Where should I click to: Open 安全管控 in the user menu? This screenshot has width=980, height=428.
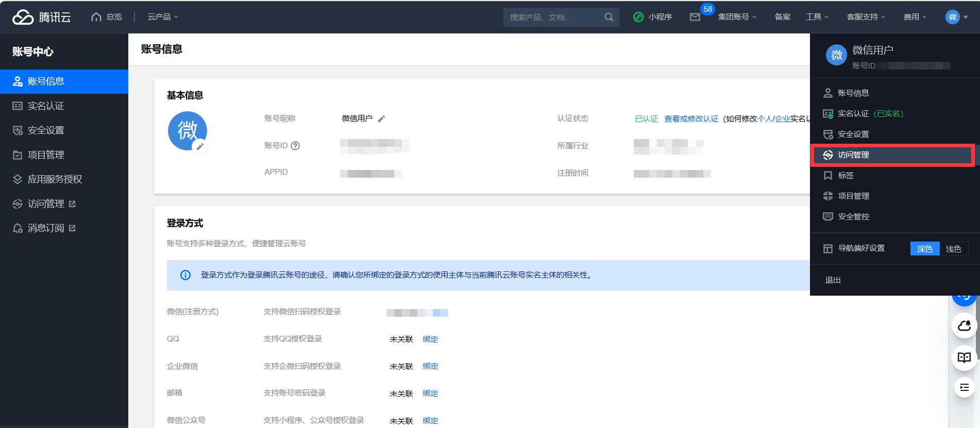pos(853,217)
